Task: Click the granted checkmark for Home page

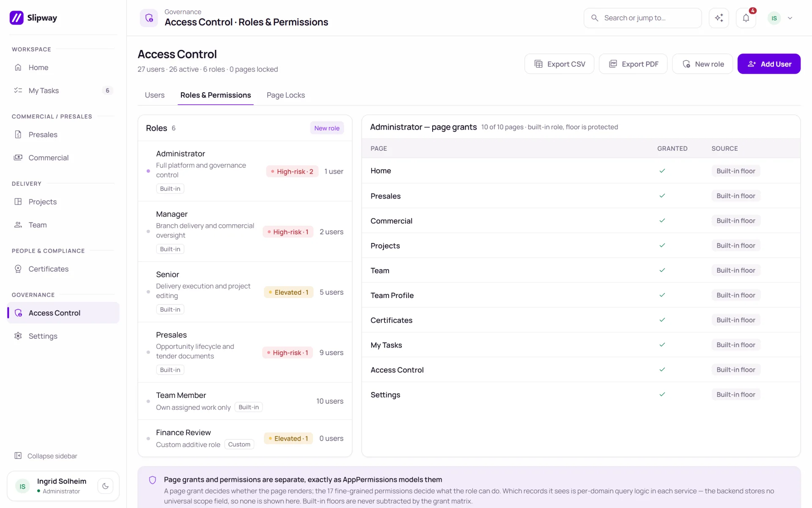Action: coord(662,171)
